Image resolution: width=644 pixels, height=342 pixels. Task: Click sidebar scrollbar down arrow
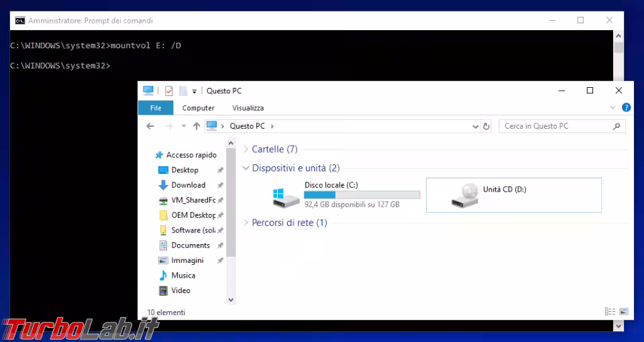click(x=231, y=300)
